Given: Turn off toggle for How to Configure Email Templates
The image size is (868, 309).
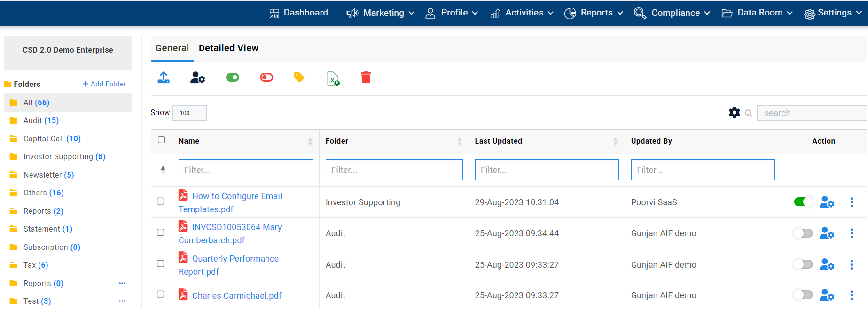Looking at the screenshot, I should coord(803,202).
